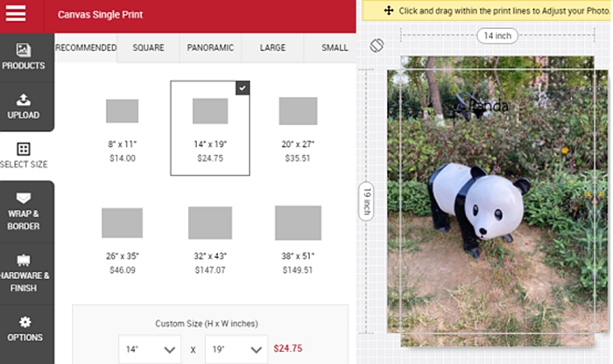Expand the custom height 14" dropdown

click(150, 349)
